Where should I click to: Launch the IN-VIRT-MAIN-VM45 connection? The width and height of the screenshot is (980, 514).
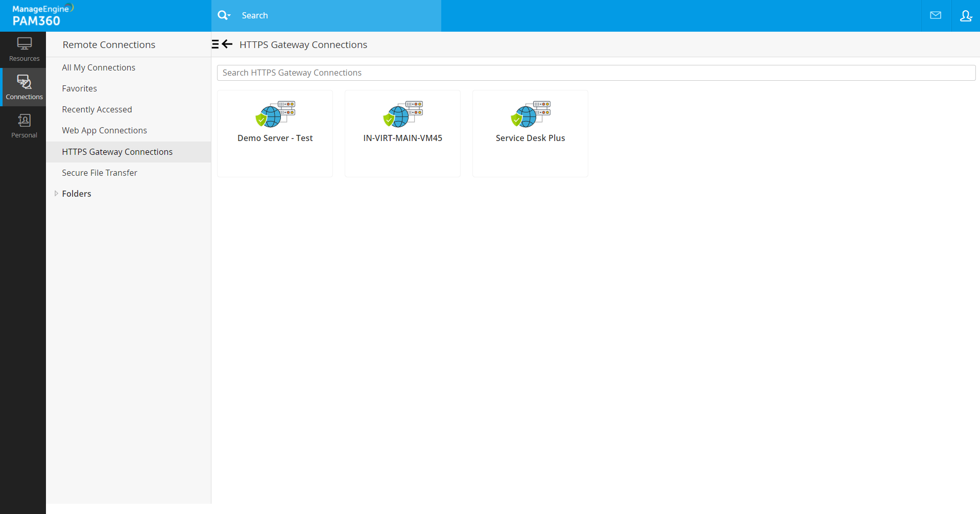click(402, 115)
